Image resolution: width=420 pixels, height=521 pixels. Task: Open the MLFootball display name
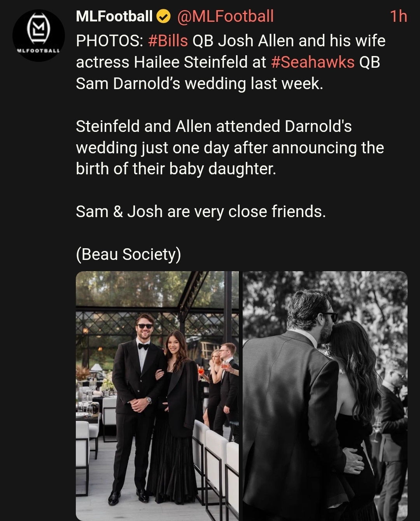tap(114, 16)
